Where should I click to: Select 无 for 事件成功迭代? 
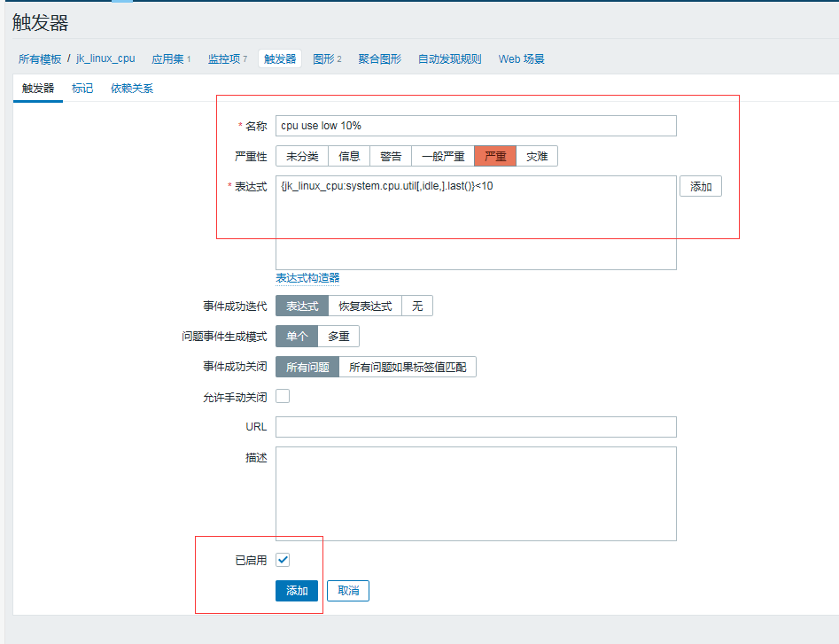(x=416, y=306)
